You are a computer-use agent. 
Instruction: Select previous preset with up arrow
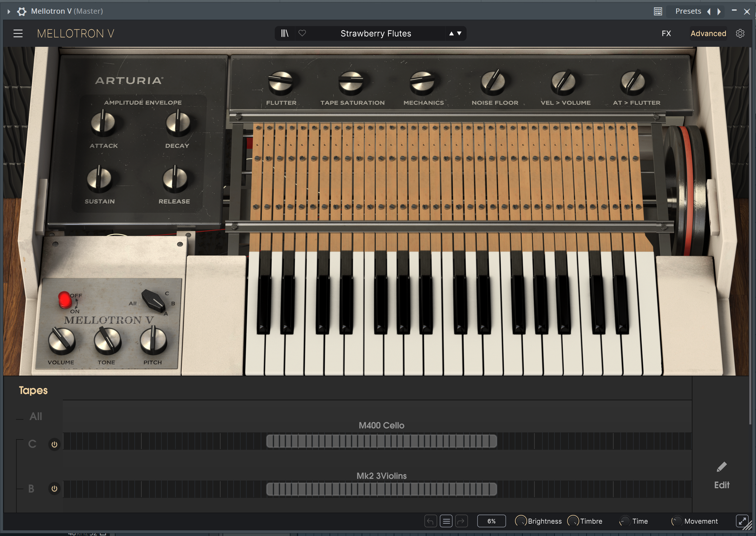(452, 33)
